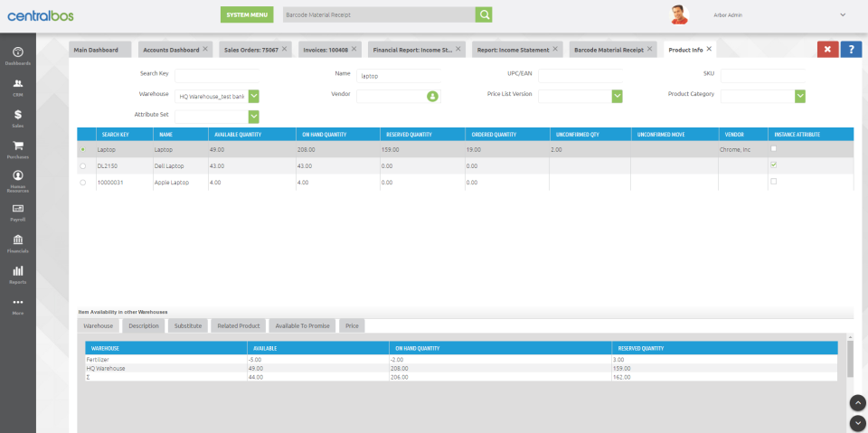Expand the Attribute Set dropdown
The height and width of the screenshot is (433, 868).
253,117
